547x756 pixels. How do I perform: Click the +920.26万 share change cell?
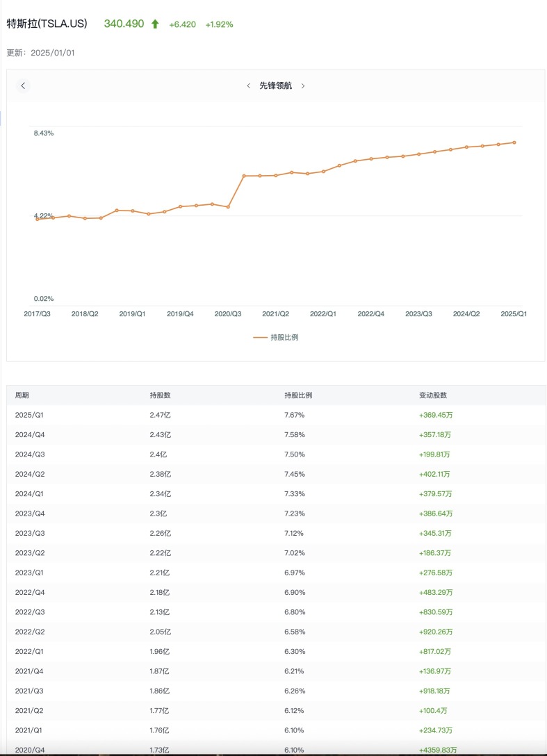pos(436,632)
